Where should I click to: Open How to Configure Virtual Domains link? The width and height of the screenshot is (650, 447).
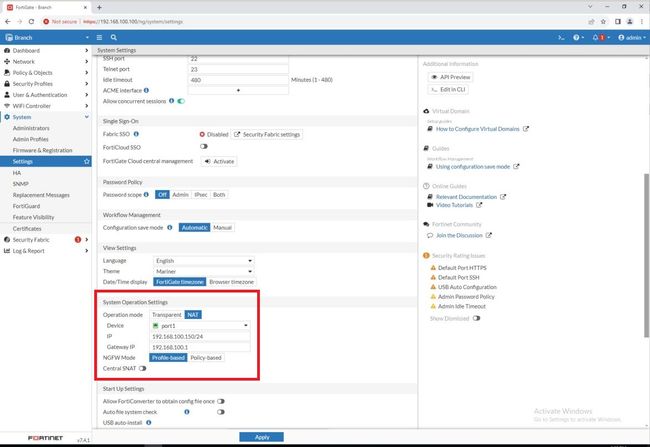tap(478, 129)
